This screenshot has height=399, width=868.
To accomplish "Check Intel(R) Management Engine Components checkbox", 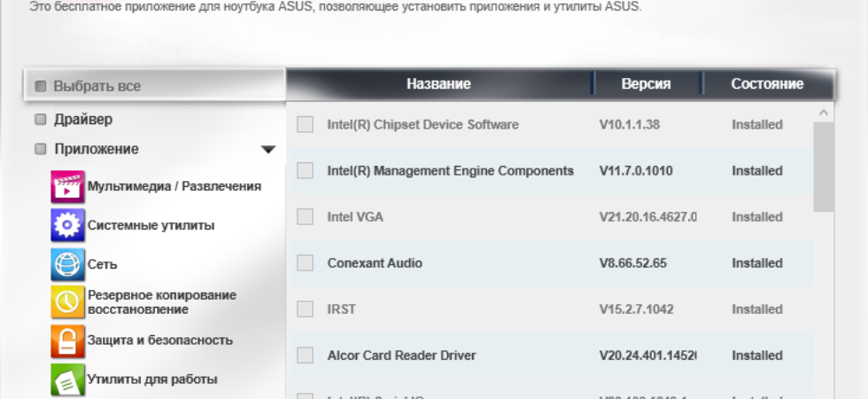I will click(305, 170).
